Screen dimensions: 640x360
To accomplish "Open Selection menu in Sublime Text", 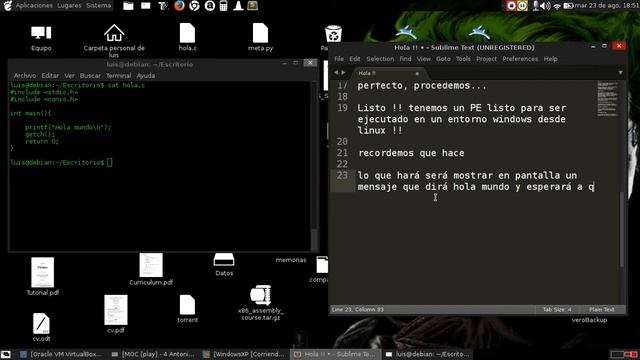I will (x=380, y=59).
